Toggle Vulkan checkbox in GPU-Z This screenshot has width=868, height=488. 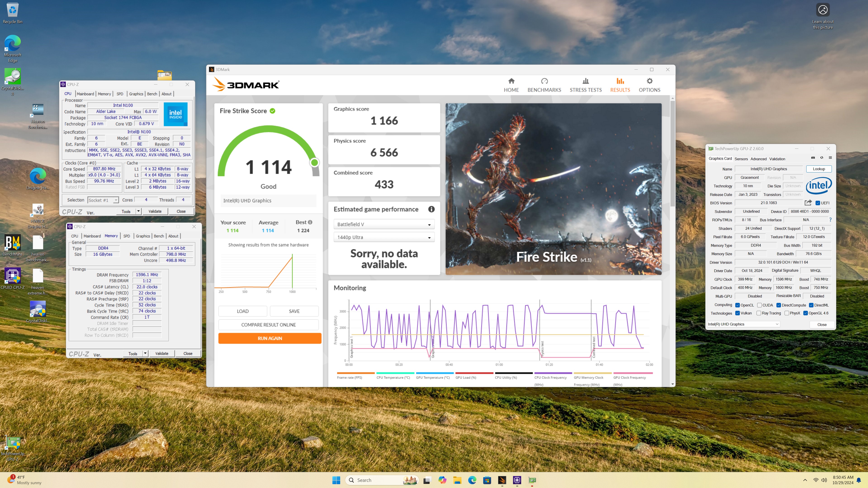737,313
